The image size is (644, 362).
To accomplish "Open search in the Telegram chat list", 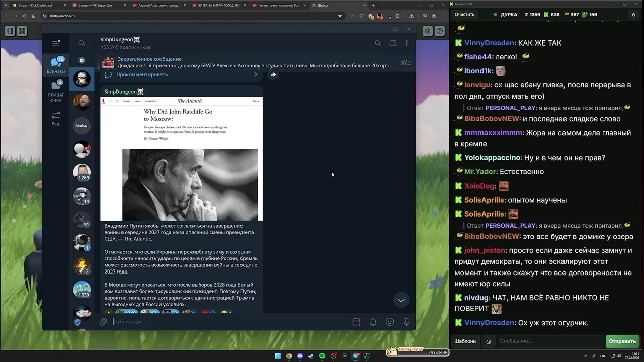I will (x=82, y=43).
